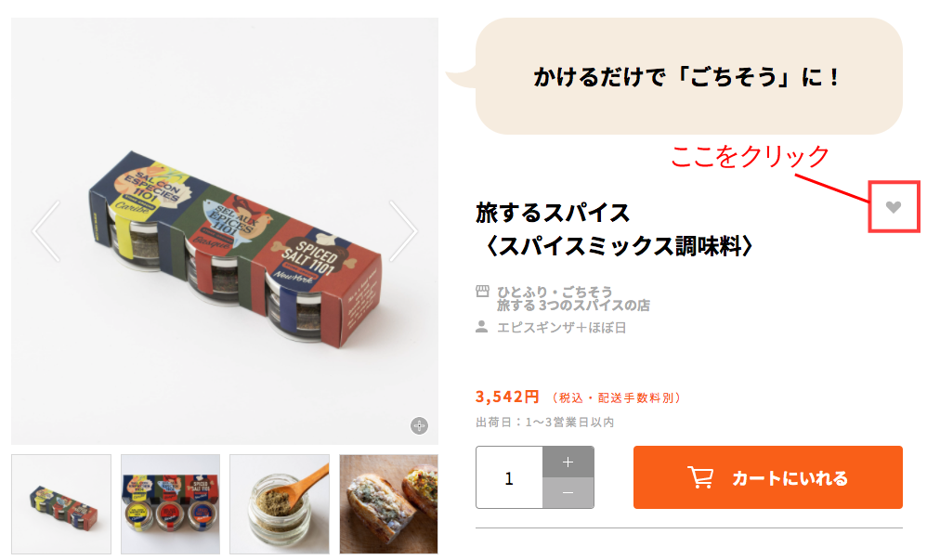Select the thumbnail with wooden spoon in jar
This screenshot has width=927, height=560.
pos(280,504)
